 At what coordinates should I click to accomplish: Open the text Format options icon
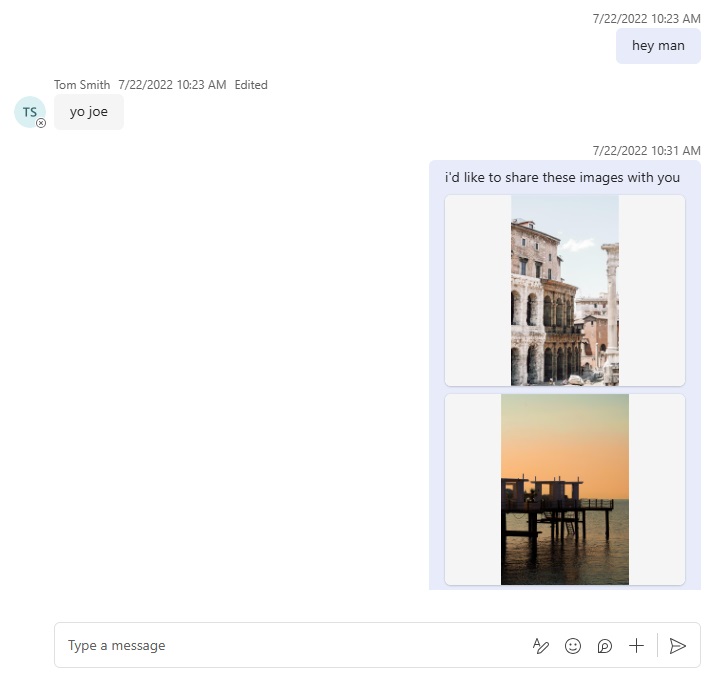(x=541, y=646)
